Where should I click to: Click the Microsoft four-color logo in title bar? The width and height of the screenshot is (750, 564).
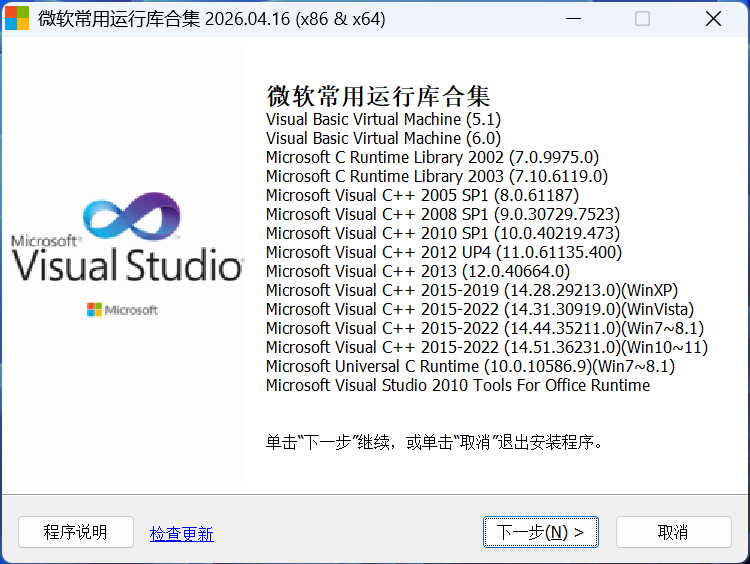pos(17,19)
